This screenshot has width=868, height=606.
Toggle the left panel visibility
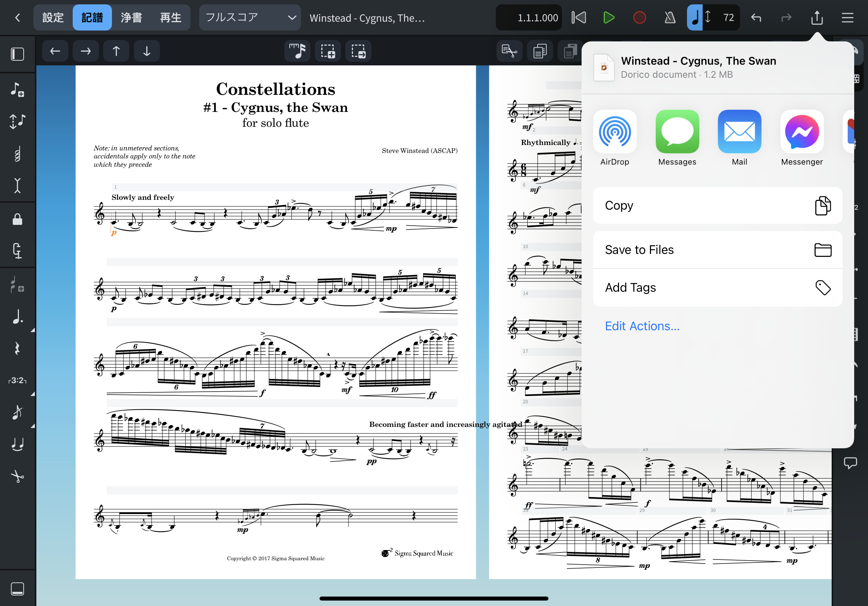click(x=17, y=54)
